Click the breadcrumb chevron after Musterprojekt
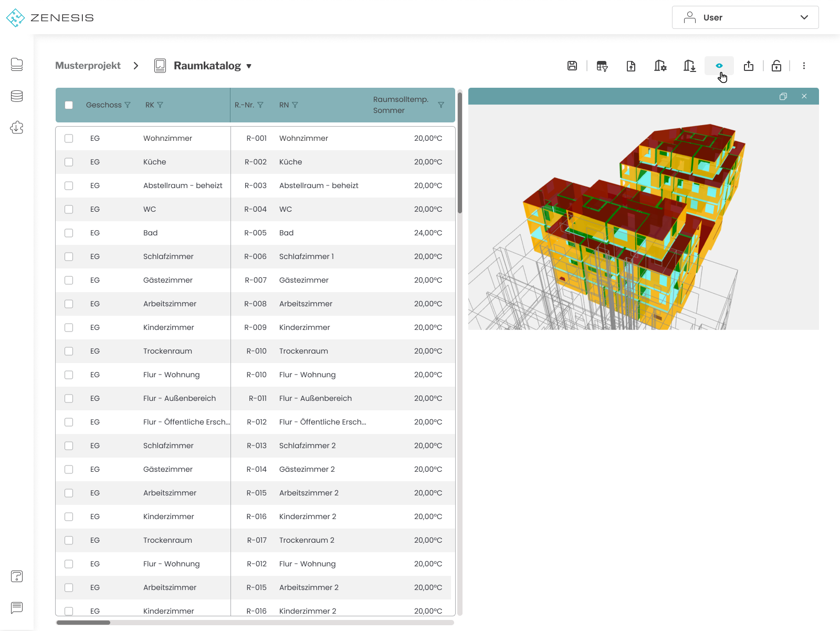 click(136, 66)
